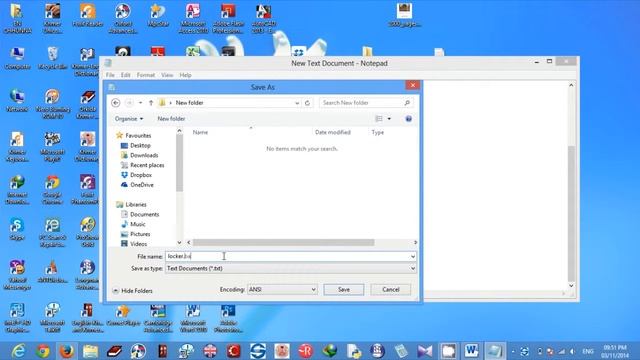Image resolution: width=640 pixels, height=360 pixels.
Task: Click the Search New folder box
Action: coord(366,103)
